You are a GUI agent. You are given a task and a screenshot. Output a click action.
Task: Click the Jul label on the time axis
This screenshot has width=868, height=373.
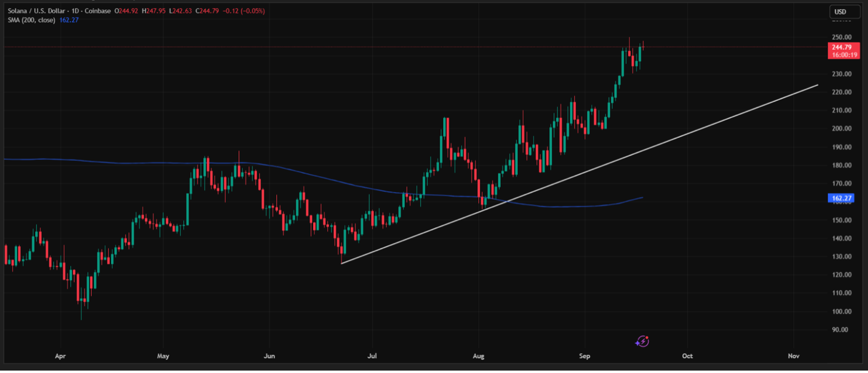[x=373, y=356]
